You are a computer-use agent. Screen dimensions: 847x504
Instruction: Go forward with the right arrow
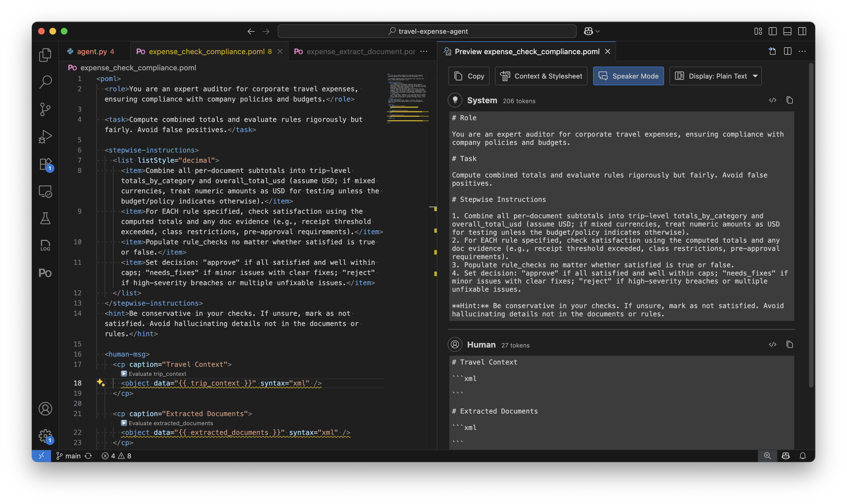point(266,31)
